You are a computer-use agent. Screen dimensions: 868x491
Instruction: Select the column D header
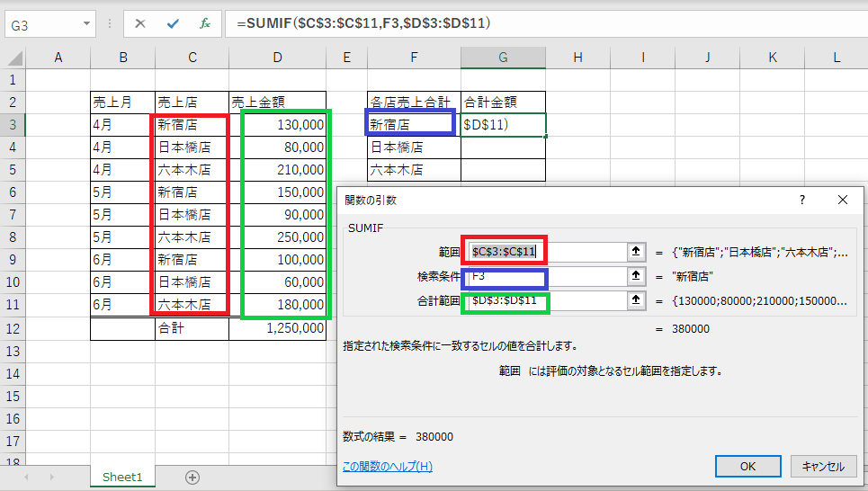click(x=277, y=58)
